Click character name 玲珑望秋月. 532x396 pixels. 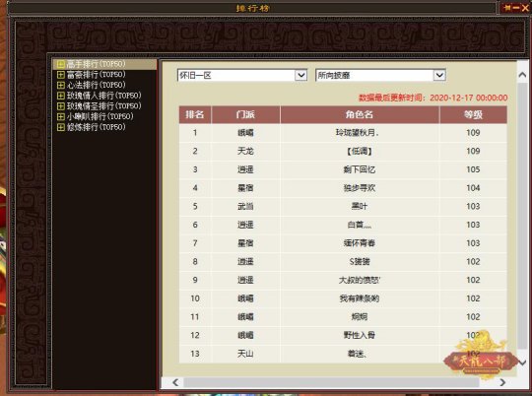click(358, 133)
